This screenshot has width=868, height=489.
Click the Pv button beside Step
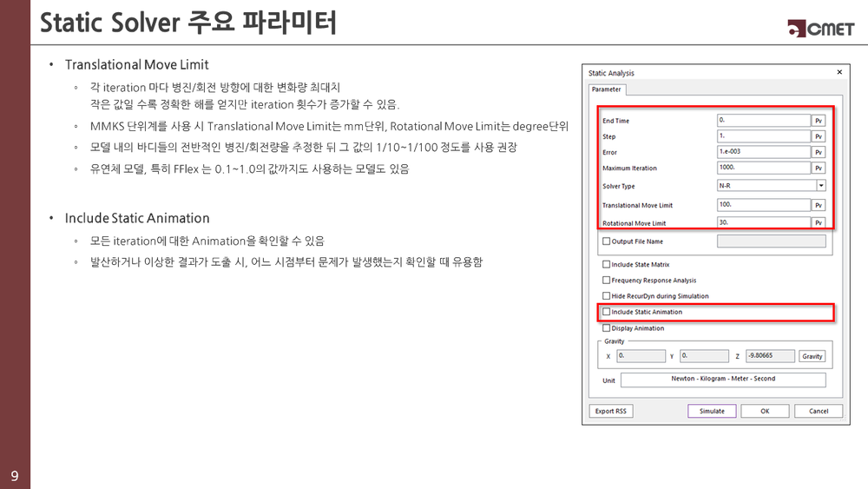[818, 136]
